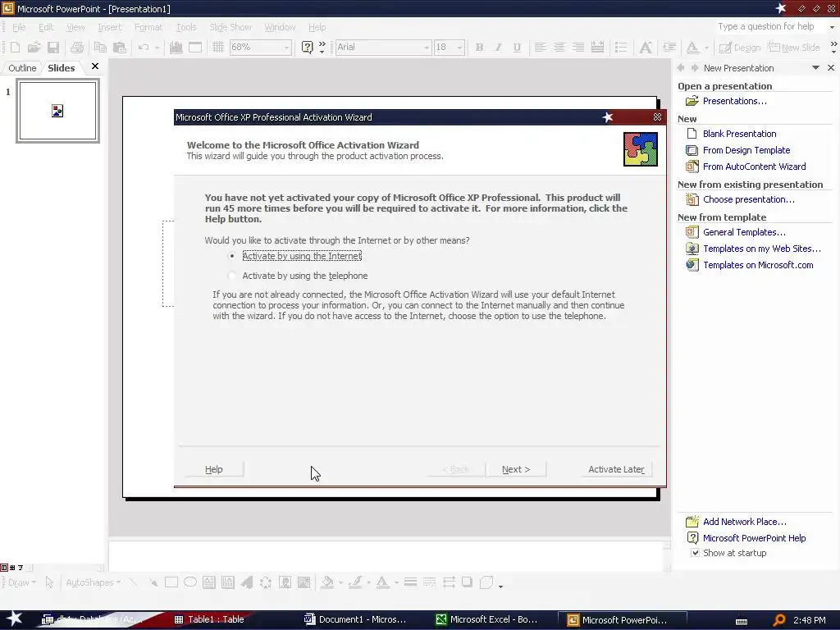Click the From Design Template link
The image size is (840, 630).
click(x=746, y=150)
